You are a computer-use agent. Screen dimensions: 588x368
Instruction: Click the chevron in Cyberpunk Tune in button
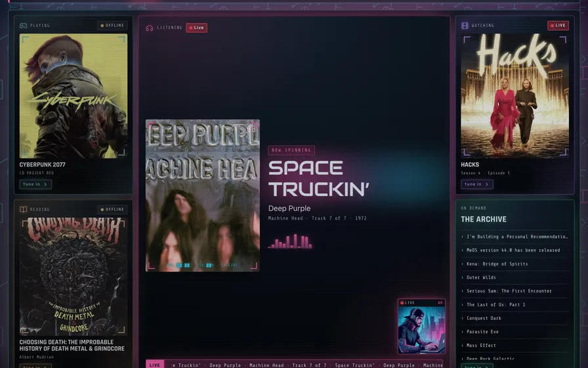(x=45, y=185)
